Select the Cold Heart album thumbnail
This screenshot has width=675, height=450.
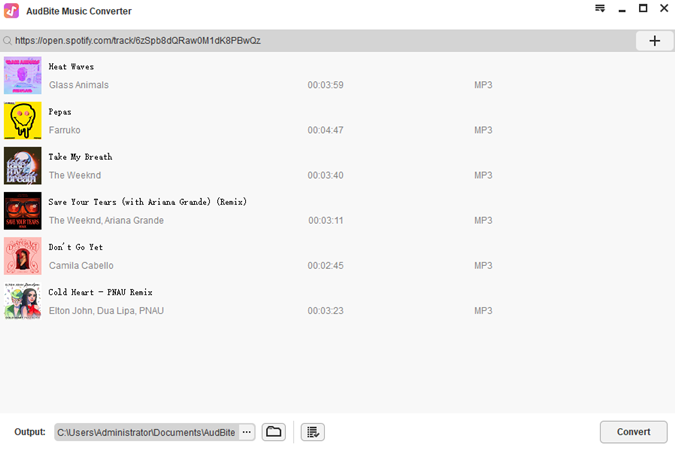(x=23, y=301)
